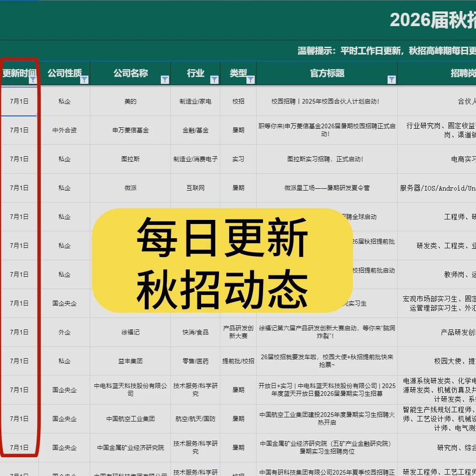The width and height of the screenshot is (476, 476).
Task: Select the company cell 徐福记
Action: tap(131, 333)
